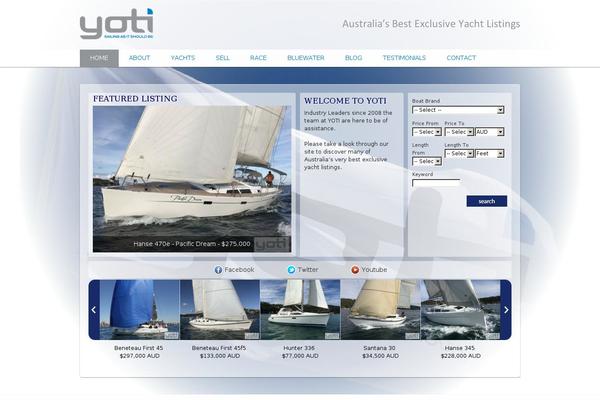Select the Sell menu item
Screen dimensions: 600x400
tap(222, 58)
